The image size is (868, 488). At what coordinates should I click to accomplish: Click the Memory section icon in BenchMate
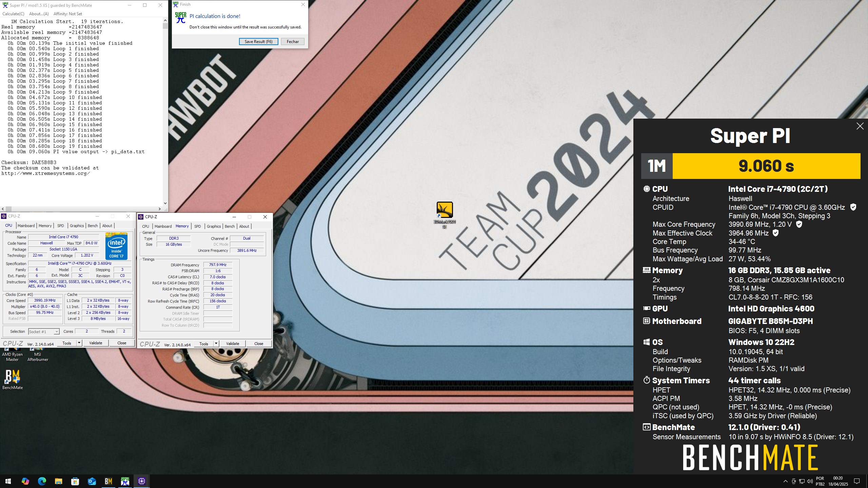[x=647, y=270]
